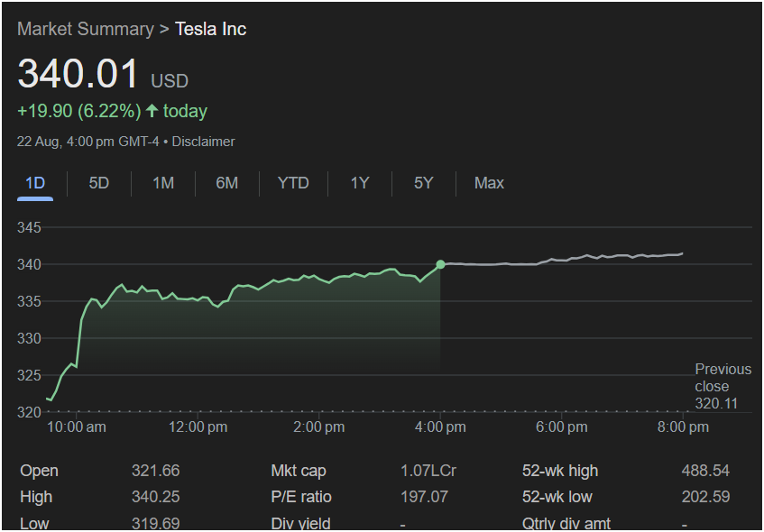Open the 5Y time range tab

tap(424, 183)
